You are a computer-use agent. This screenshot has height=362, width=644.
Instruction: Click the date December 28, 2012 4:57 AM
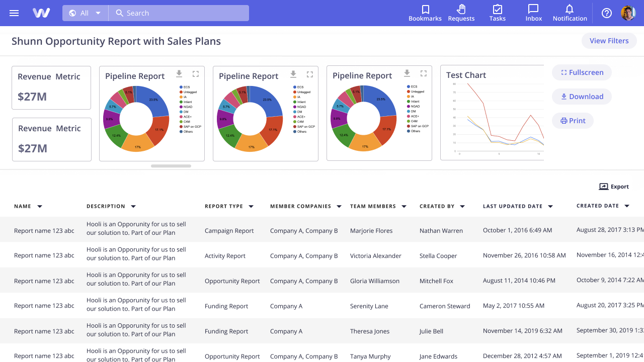coord(522,356)
